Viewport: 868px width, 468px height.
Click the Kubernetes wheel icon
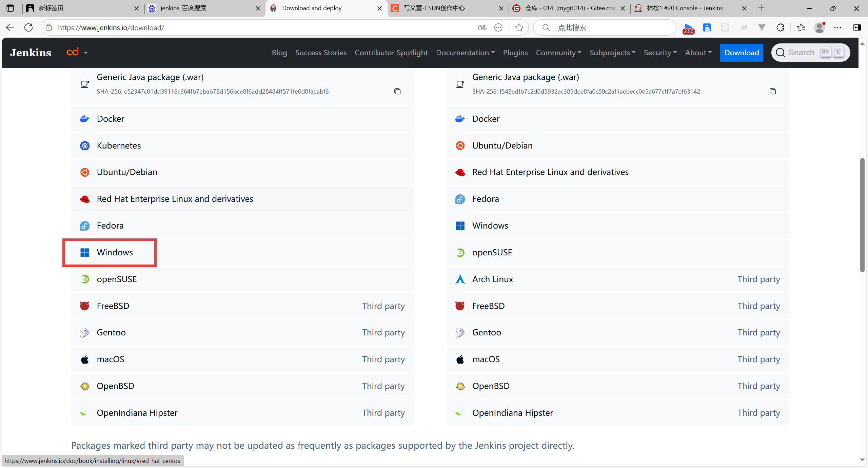84,145
